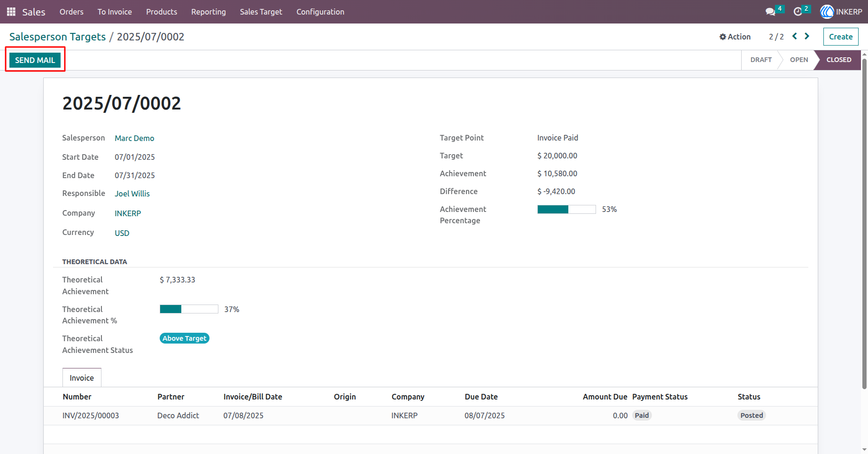Open the Action gear menu
The width and height of the screenshot is (868, 454).
(x=735, y=37)
